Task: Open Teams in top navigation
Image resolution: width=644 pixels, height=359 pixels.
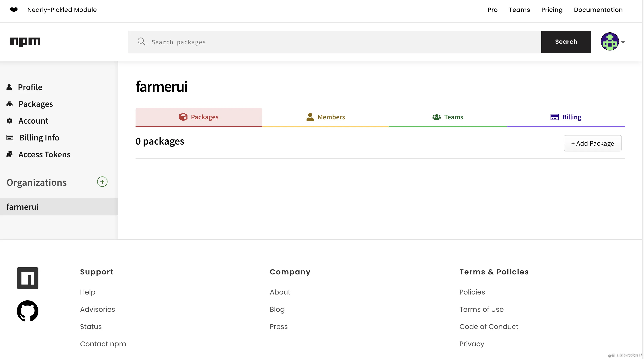Action: pos(519,10)
